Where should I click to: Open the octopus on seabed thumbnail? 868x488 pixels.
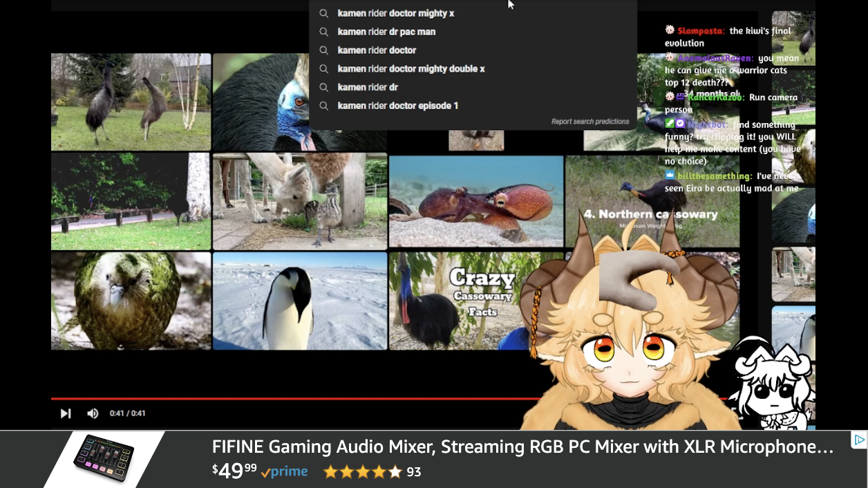(x=476, y=201)
